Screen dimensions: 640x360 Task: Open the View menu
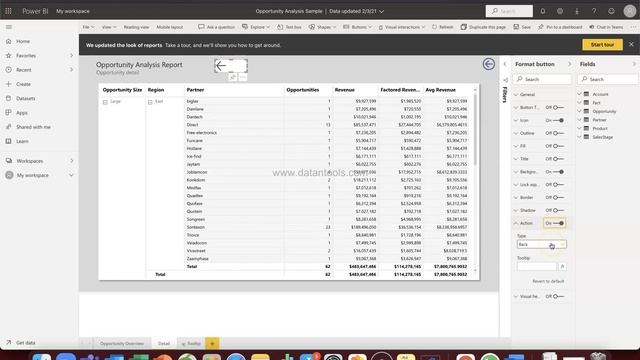(x=109, y=27)
